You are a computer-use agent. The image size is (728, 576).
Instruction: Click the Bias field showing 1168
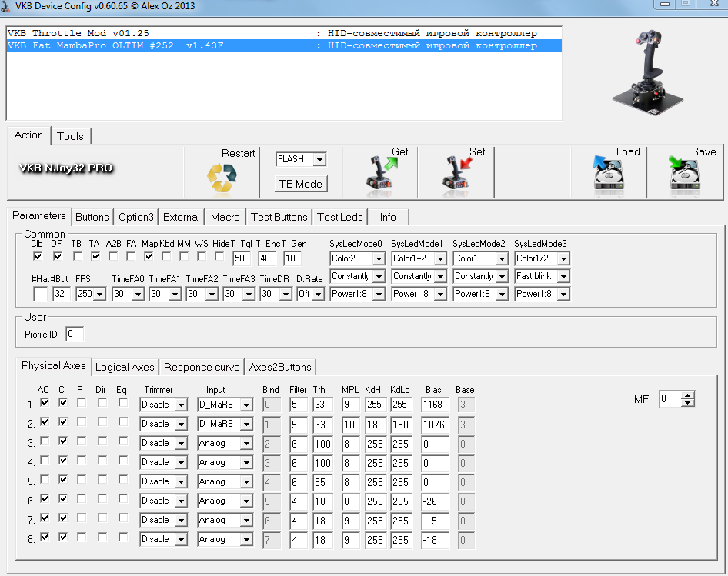tap(435, 405)
